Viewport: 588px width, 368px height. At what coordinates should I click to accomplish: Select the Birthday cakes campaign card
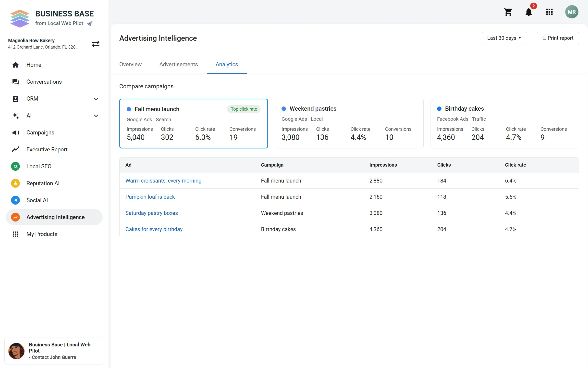504,123
